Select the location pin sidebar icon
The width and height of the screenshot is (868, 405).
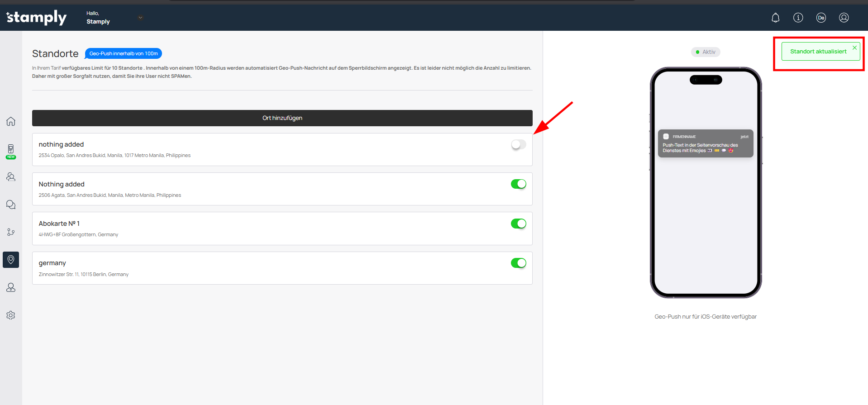coord(11,260)
